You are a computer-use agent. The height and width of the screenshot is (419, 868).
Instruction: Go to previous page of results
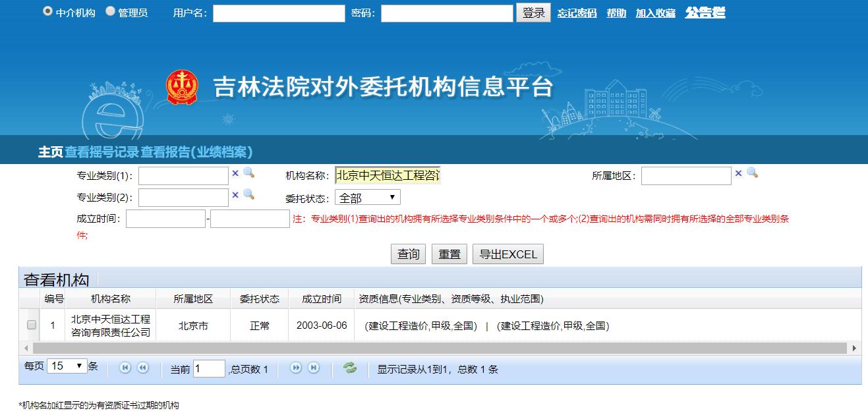[142, 368]
